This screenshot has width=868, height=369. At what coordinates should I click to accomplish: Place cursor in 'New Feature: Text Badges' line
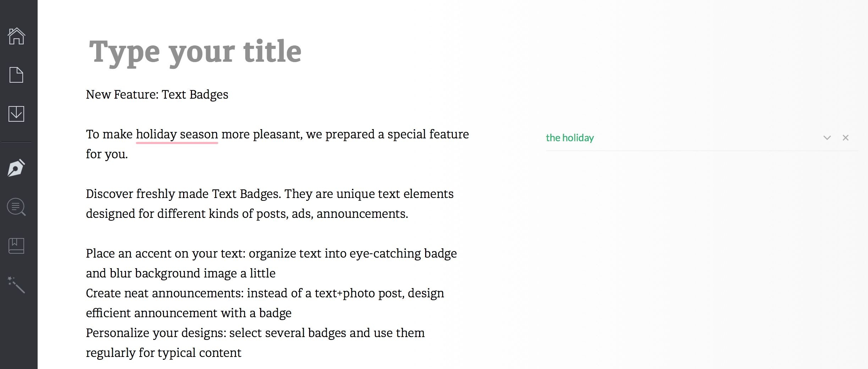(x=157, y=94)
